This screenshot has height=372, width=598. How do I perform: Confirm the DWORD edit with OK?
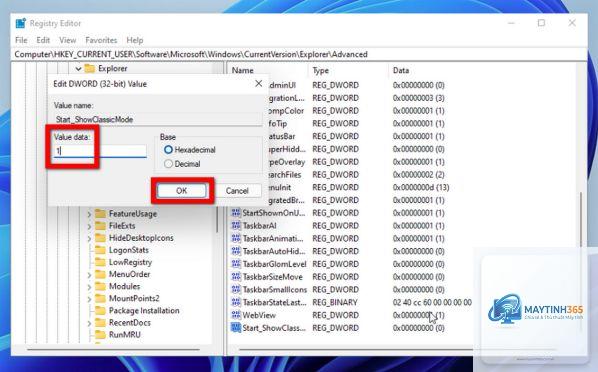pyautogui.click(x=182, y=191)
